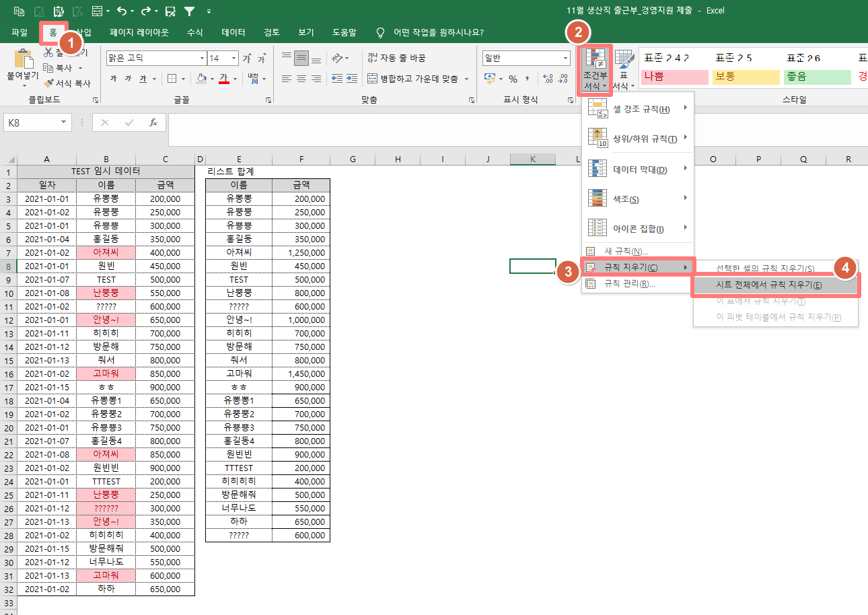Open the number format dropdown (일반)
The width and height of the screenshot is (868, 615).
565,59
